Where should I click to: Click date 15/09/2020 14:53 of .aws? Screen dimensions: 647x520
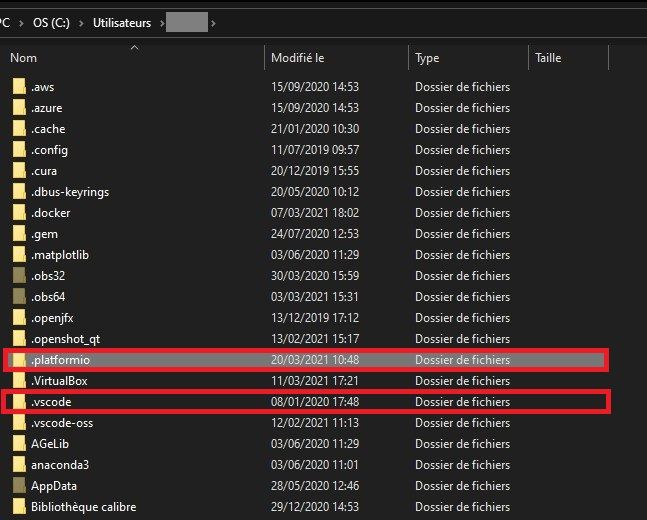(315, 87)
